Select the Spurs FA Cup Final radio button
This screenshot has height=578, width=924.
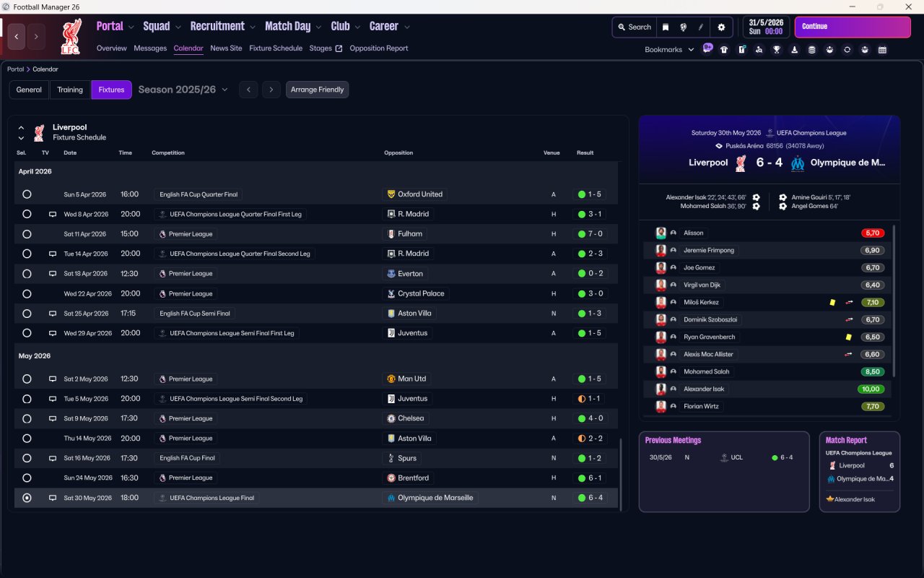tap(27, 458)
